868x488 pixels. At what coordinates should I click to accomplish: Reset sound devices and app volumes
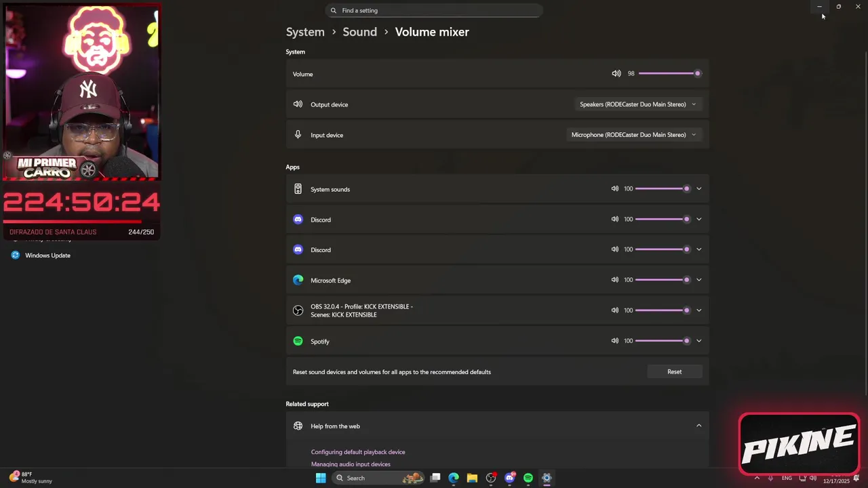click(674, 371)
